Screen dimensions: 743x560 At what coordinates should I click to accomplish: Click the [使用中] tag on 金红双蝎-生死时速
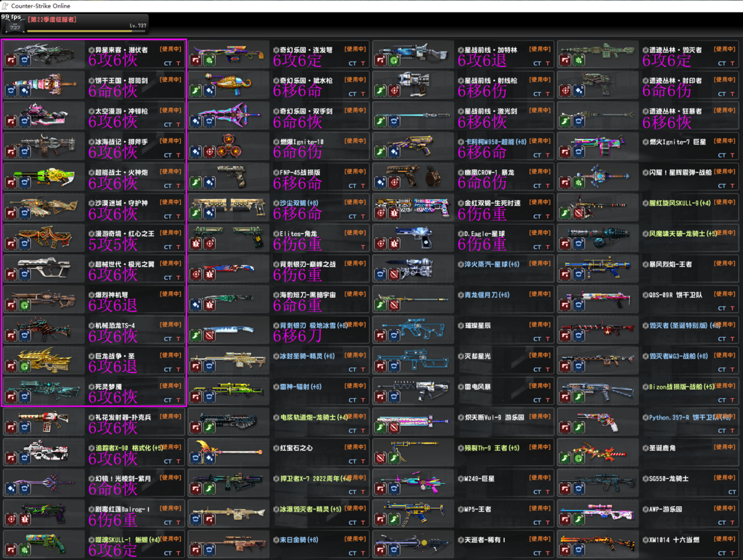pyautogui.click(x=540, y=202)
